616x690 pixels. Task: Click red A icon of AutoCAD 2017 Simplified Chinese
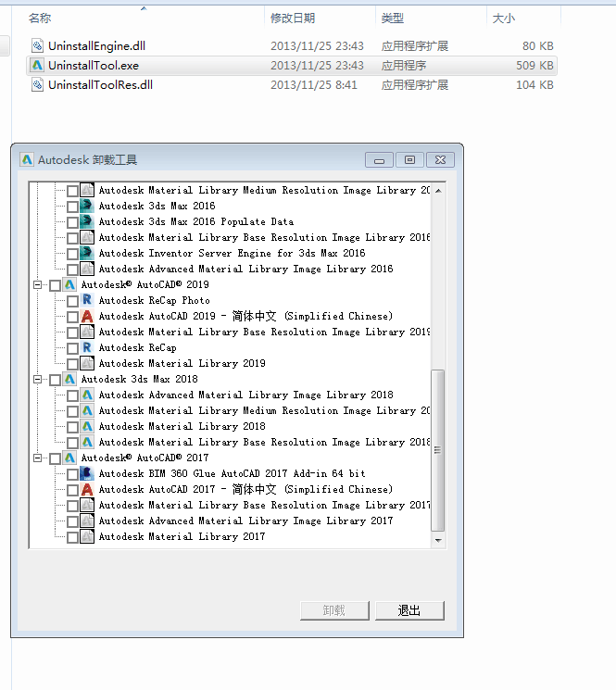coord(87,489)
